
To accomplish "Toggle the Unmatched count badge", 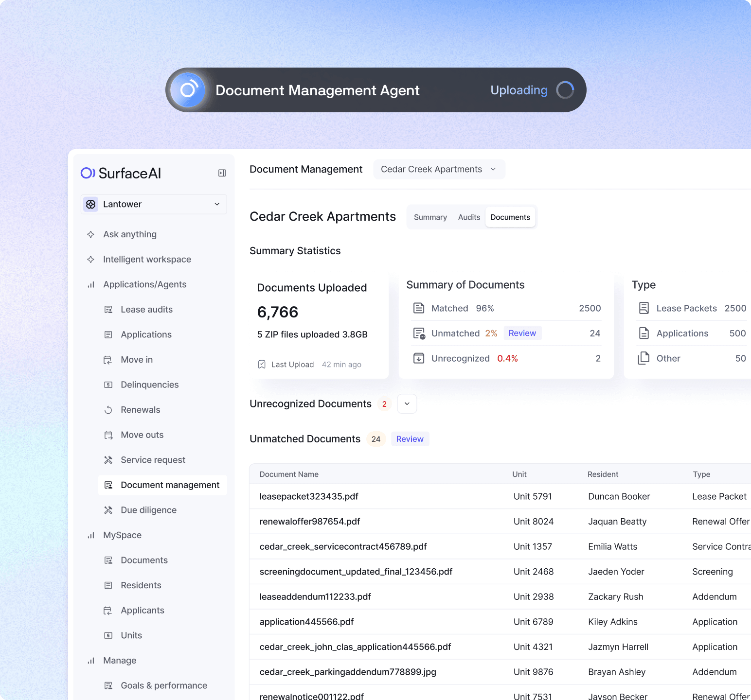I will pos(376,439).
